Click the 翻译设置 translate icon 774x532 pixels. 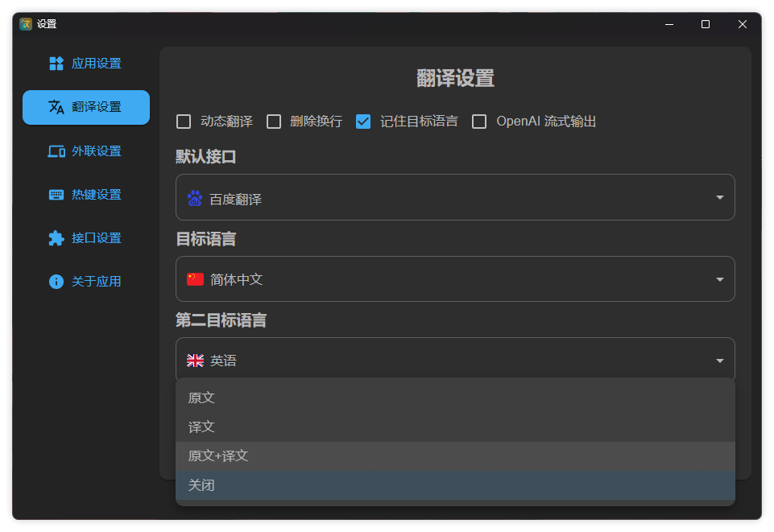[56, 107]
